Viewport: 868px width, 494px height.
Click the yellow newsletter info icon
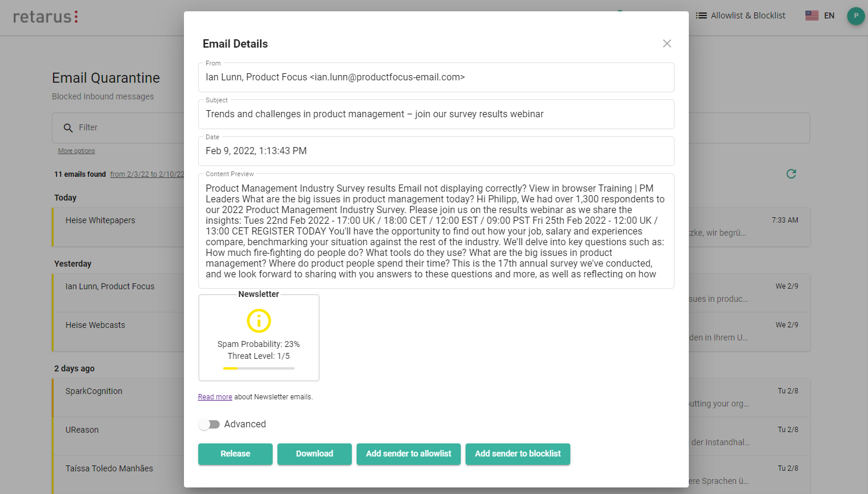click(x=259, y=321)
